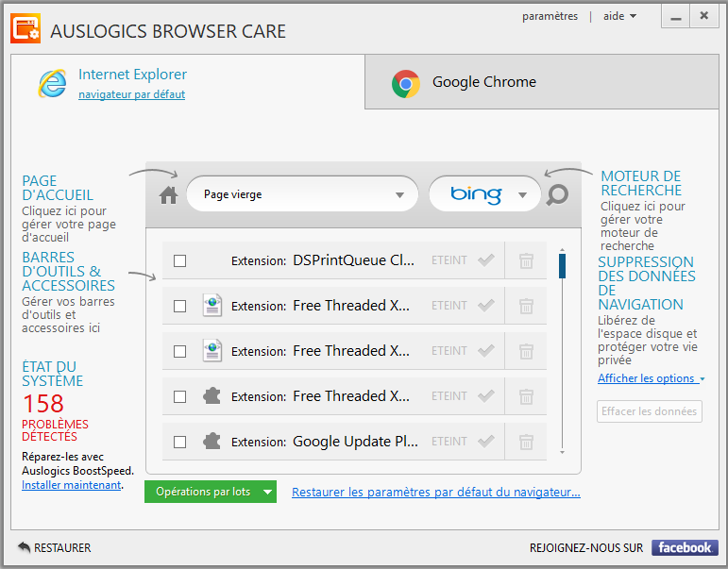Click the puzzle piece icon of Google Update extension
This screenshot has height=569, width=728.
click(x=212, y=441)
